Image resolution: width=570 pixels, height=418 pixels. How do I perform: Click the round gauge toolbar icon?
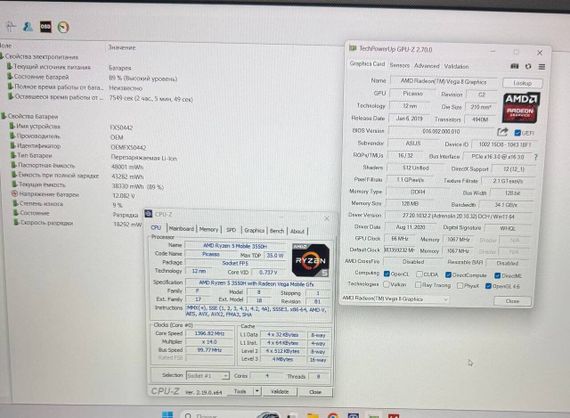click(x=63, y=27)
